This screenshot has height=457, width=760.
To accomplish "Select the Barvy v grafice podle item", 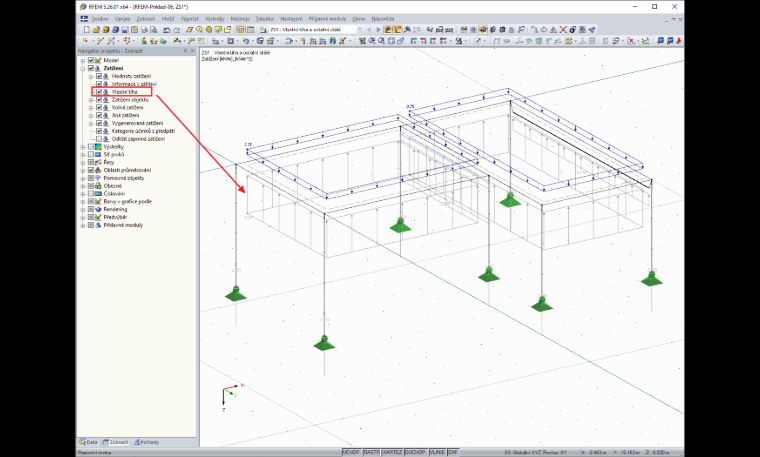I will point(127,202).
